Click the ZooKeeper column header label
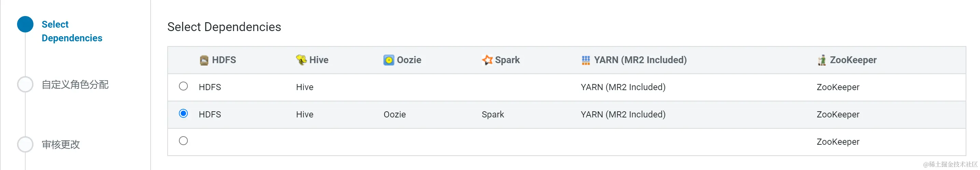The width and height of the screenshot is (980, 170). [x=853, y=60]
